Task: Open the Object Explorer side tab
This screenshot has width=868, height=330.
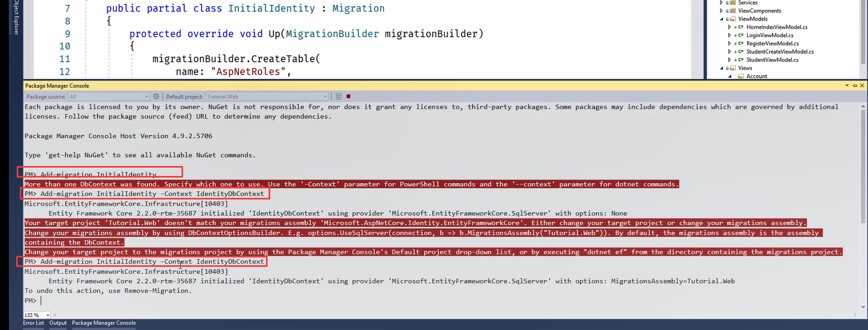Action: pos(16,18)
